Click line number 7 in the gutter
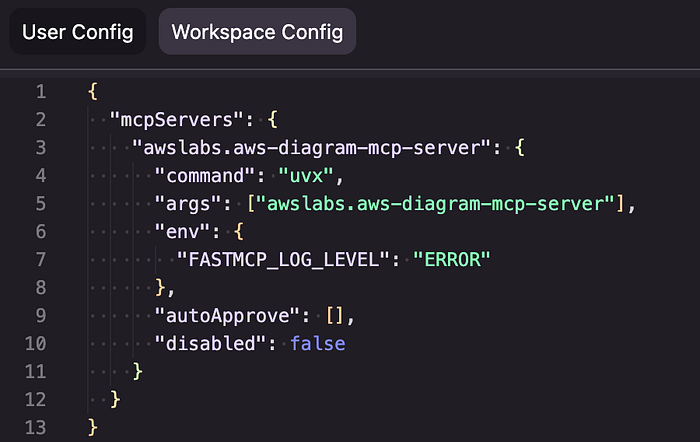This screenshot has width=700, height=442. [x=41, y=259]
